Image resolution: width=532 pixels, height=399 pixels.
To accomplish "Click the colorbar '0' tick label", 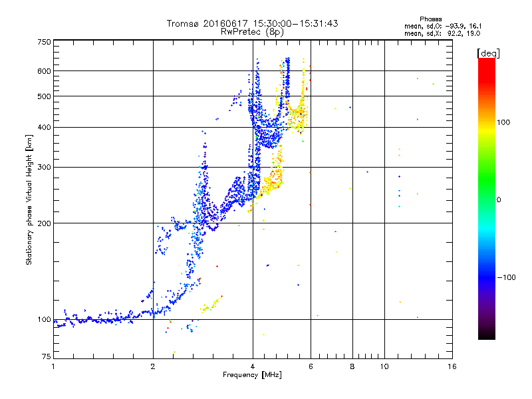I will 499,199.
